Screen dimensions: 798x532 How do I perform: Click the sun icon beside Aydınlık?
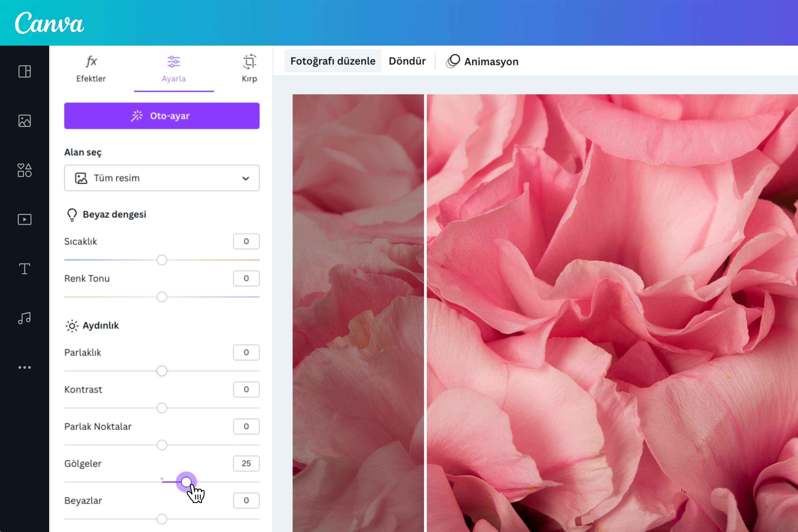pos(72,326)
